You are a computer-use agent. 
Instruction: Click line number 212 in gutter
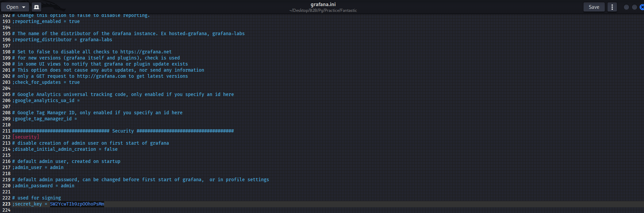point(6,137)
